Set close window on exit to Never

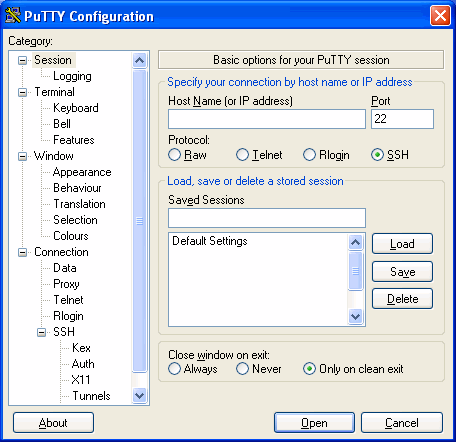coord(242,369)
